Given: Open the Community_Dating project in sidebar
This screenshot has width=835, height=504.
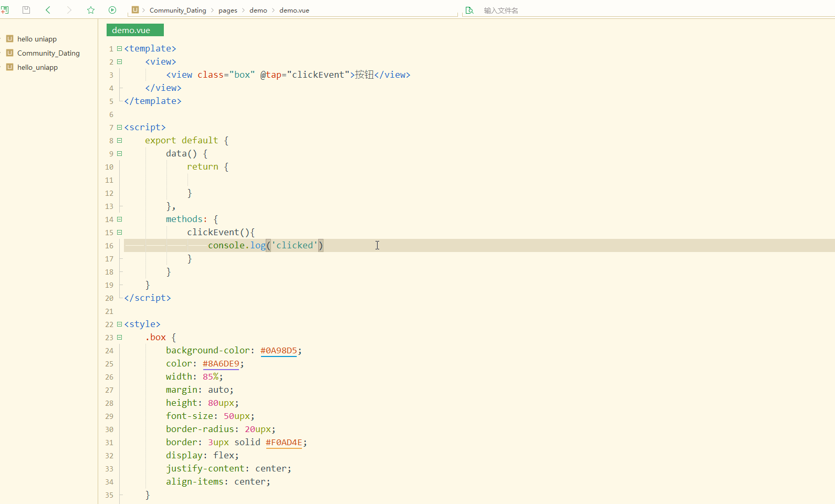Looking at the screenshot, I should click(x=48, y=53).
